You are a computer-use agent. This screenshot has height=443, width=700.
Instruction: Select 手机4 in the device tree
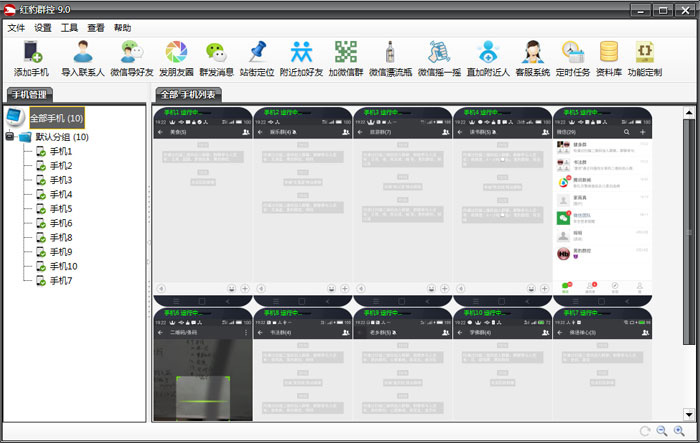pyautogui.click(x=61, y=194)
